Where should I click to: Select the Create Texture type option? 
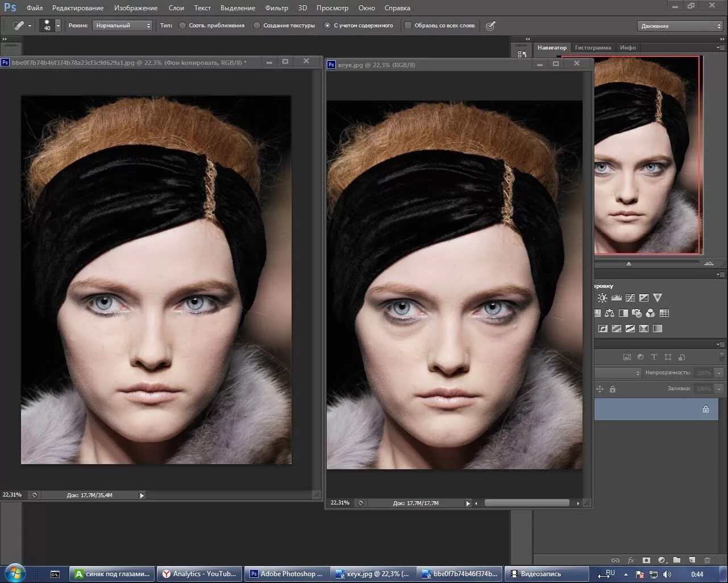pyautogui.click(x=257, y=26)
